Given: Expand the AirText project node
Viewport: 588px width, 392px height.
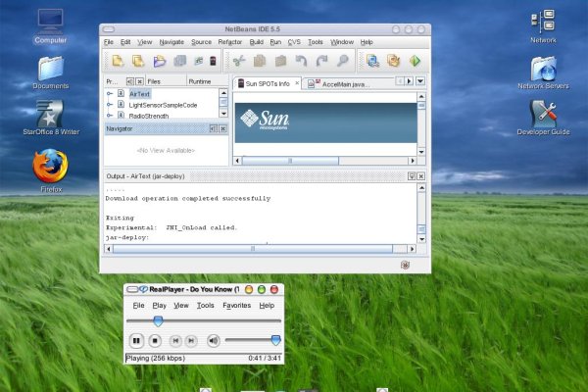Looking at the screenshot, I should tap(109, 93).
